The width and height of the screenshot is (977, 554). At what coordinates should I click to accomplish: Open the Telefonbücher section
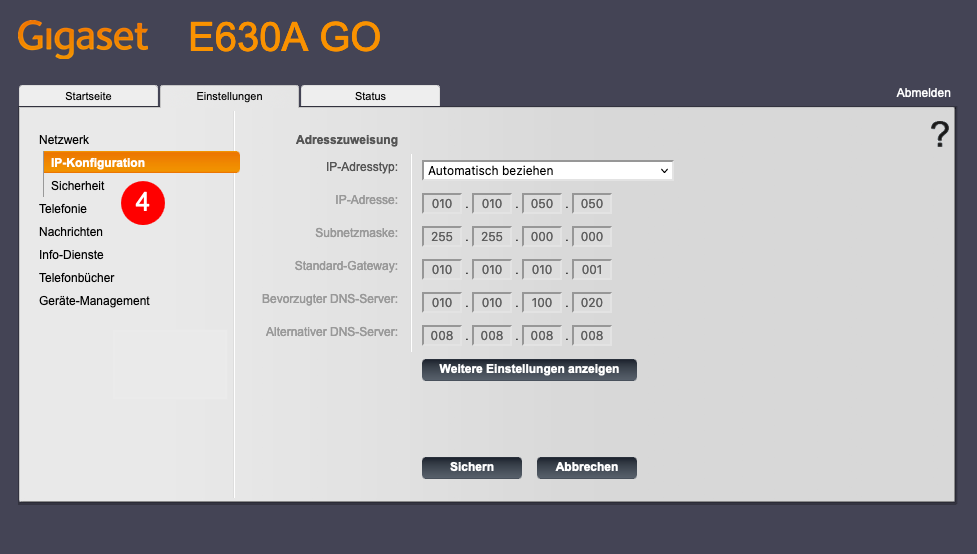pos(77,278)
